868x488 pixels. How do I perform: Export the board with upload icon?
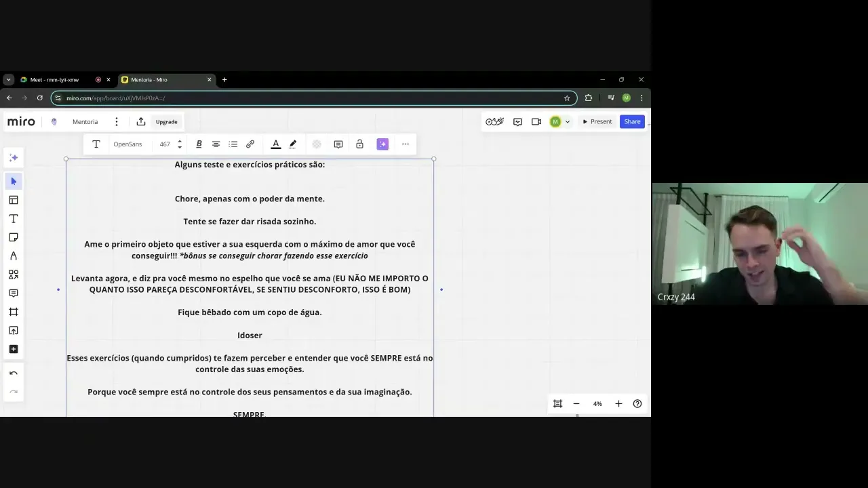141,122
